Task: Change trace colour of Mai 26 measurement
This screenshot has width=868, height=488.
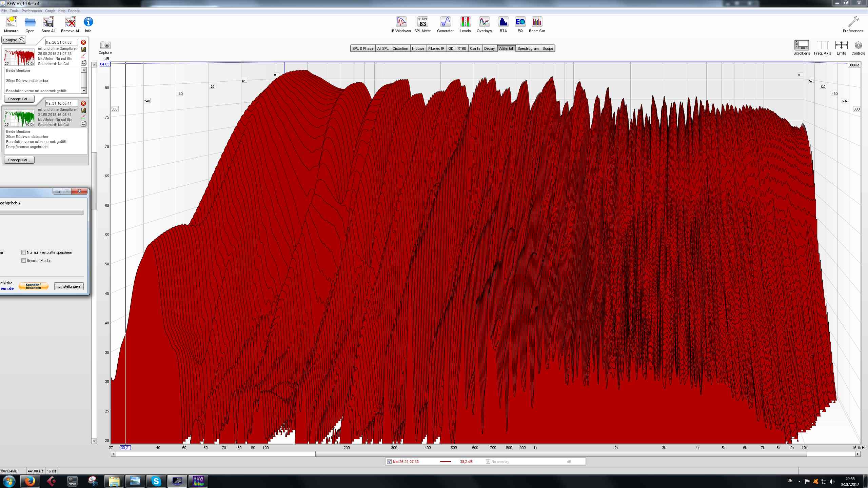Action: 83,56
